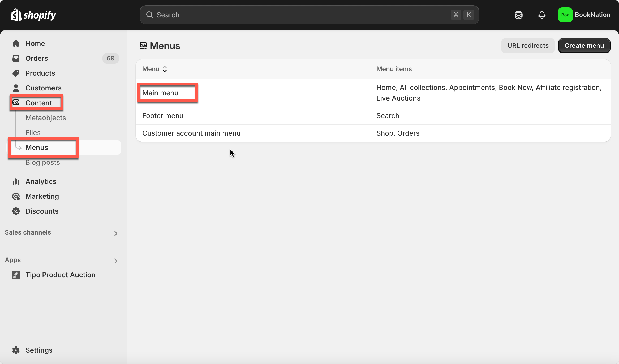Click the Create menu button
The width and height of the screenshot is (619, 364).
coord(584,46)
